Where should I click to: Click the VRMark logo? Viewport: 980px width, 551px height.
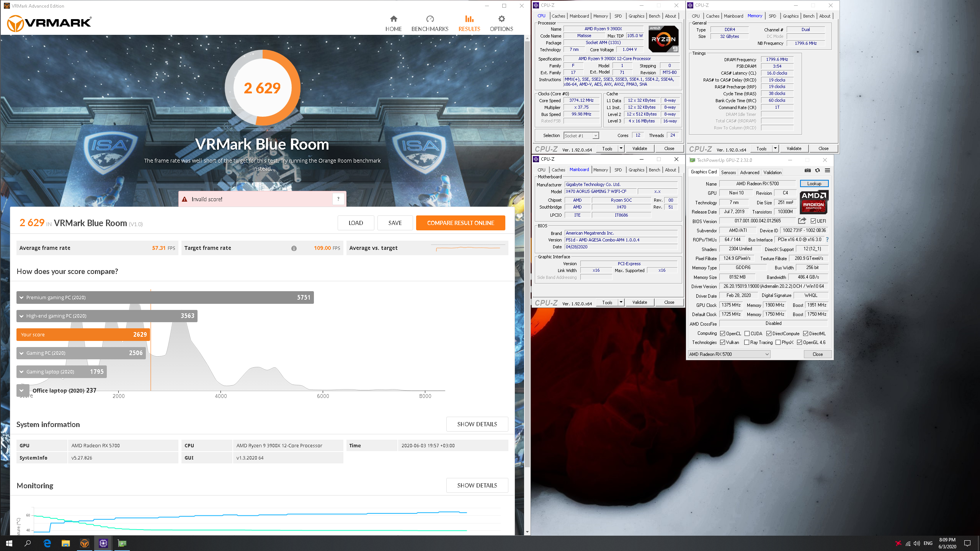[x=49, y=23]
